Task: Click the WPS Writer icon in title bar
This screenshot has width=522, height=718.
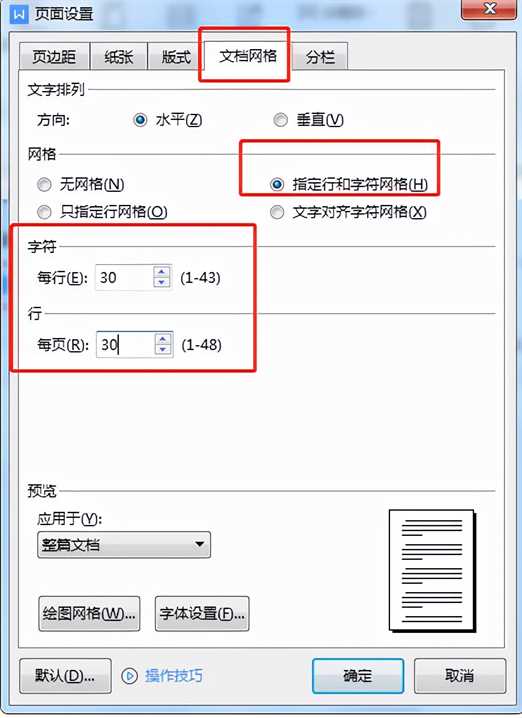Action: pyautogui.click(x=19, y=13)
